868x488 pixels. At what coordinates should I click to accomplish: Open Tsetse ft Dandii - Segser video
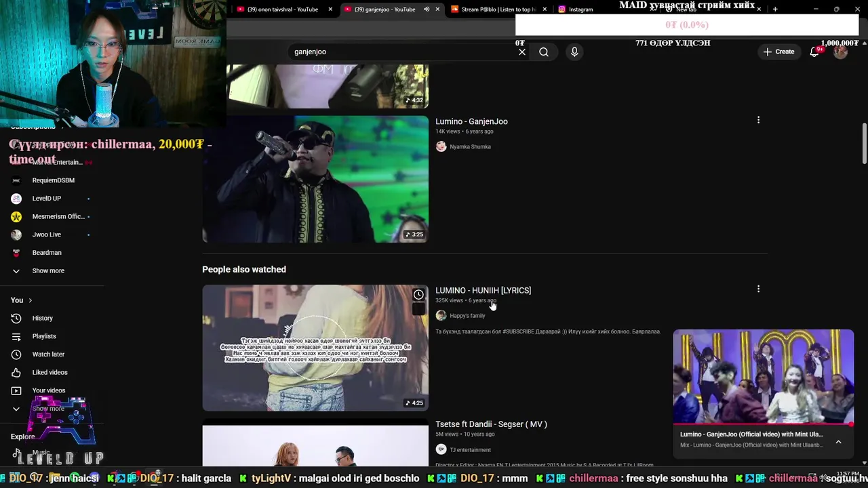click(x=491, y=424)
